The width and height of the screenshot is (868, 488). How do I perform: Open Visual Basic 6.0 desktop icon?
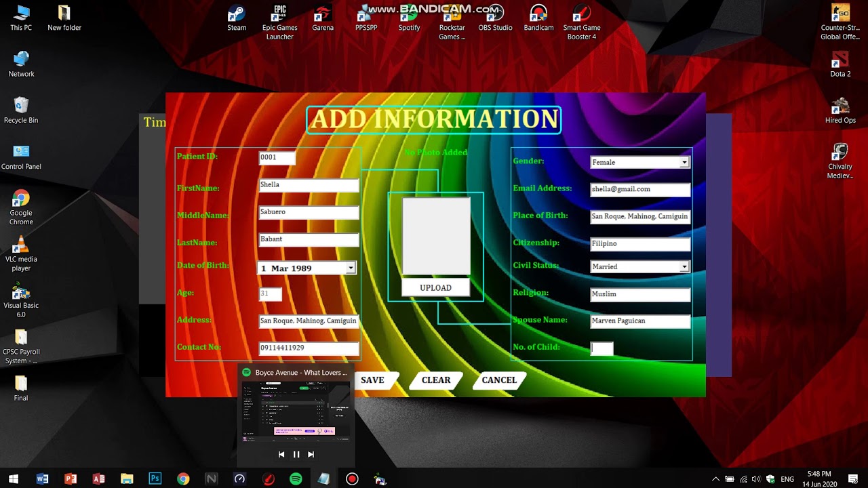click(x=21, y=301)
